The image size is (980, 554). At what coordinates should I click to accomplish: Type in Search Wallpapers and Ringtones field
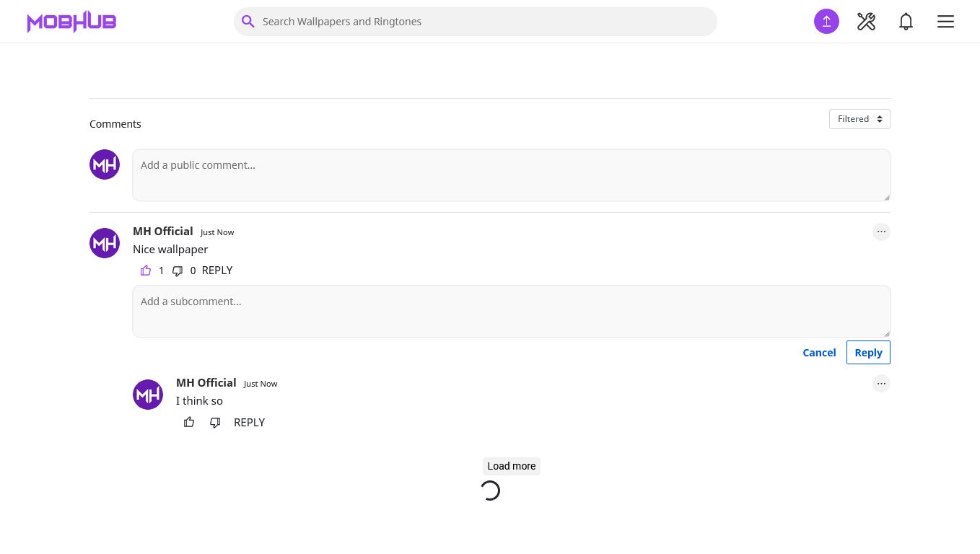(484, 22)
